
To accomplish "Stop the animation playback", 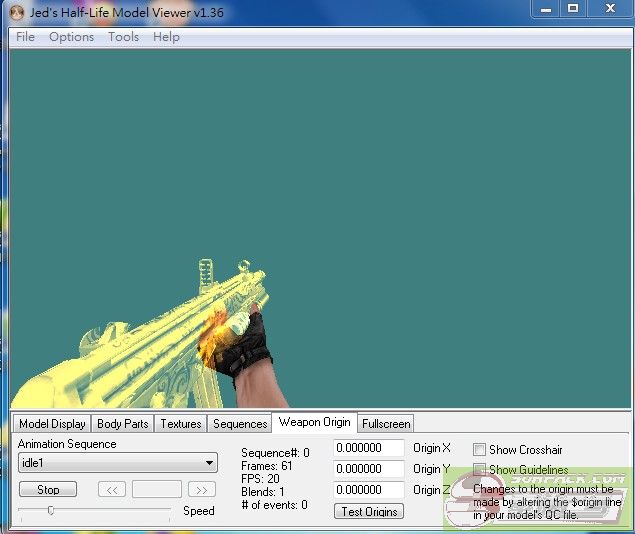I will tap(48, 490).
